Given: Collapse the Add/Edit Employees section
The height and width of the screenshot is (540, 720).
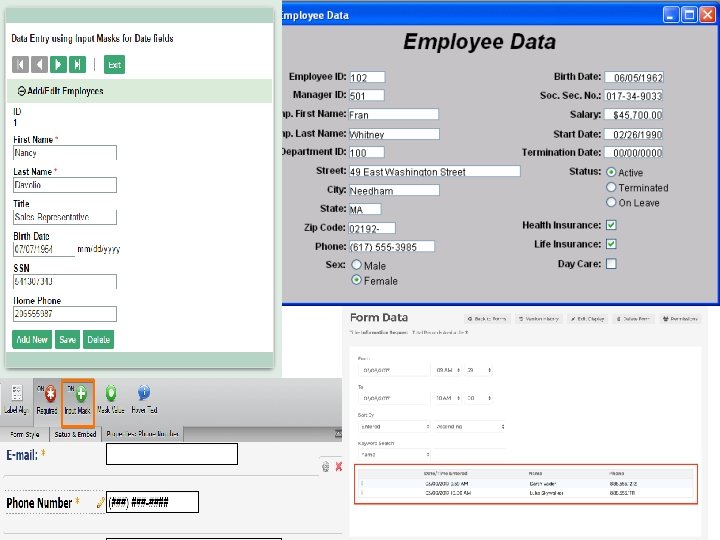Looking at the screenshot, I should pos(22,91).
